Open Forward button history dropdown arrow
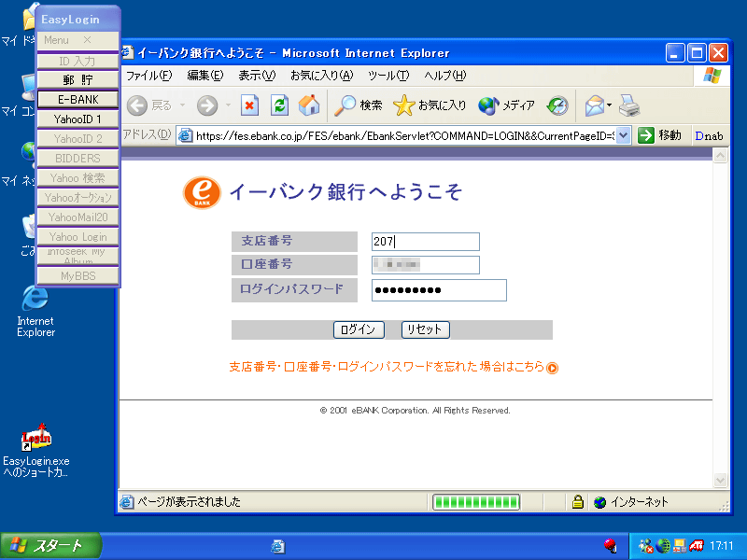The image size is (747, 560). point(228,105)
